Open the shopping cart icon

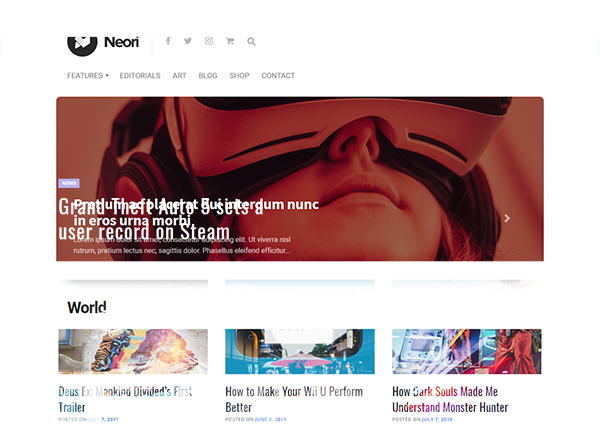(x=230, y=41)
